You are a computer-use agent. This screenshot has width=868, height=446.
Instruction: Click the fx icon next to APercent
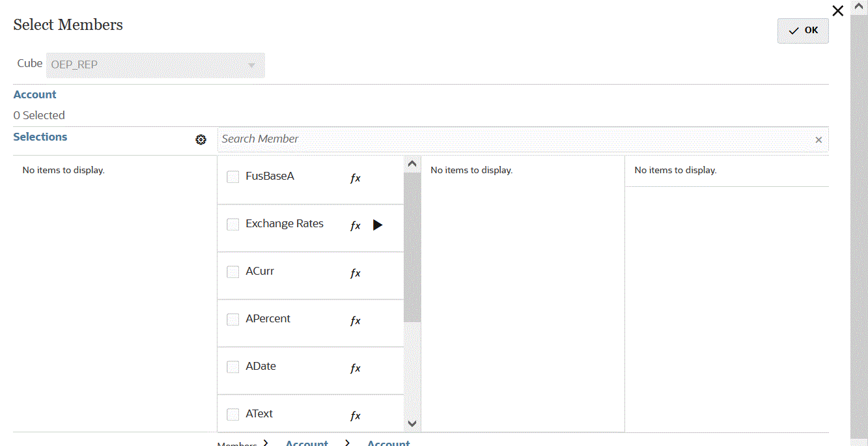tap(355, 321)
